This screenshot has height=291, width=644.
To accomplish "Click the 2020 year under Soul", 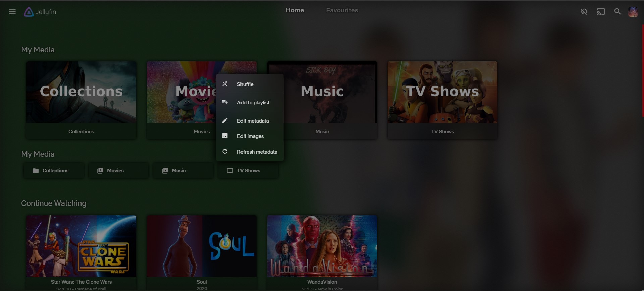I will (202, 288).
